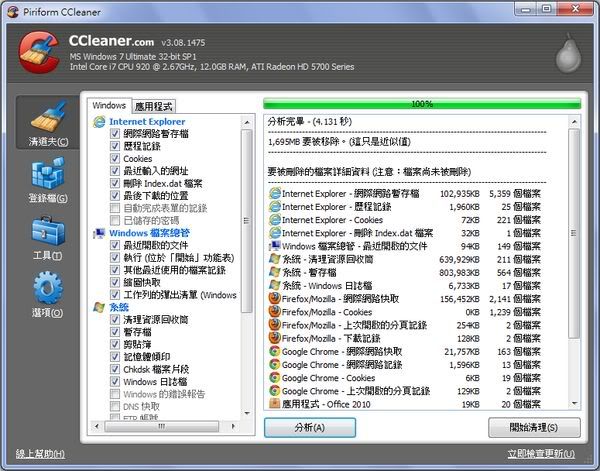Open the 清道夫 Cleaner section
The height and width of the screenshot is (471, 600).
[x=48, y=122]
